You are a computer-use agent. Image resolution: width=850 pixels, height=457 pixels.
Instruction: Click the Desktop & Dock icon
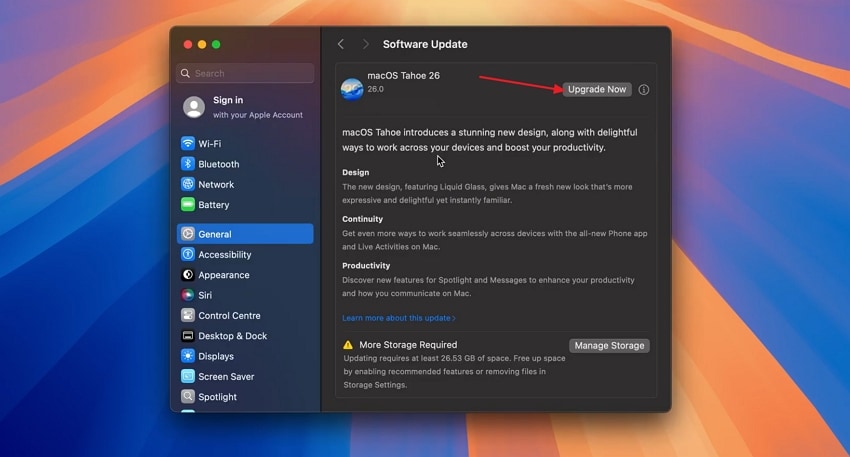pos(188,336)
